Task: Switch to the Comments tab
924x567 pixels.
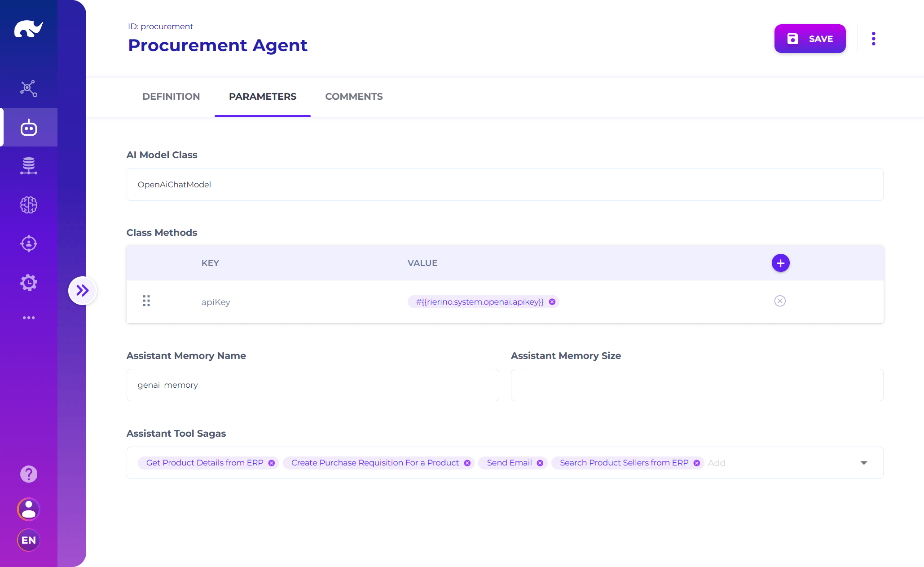Action: tap(354, 97)
